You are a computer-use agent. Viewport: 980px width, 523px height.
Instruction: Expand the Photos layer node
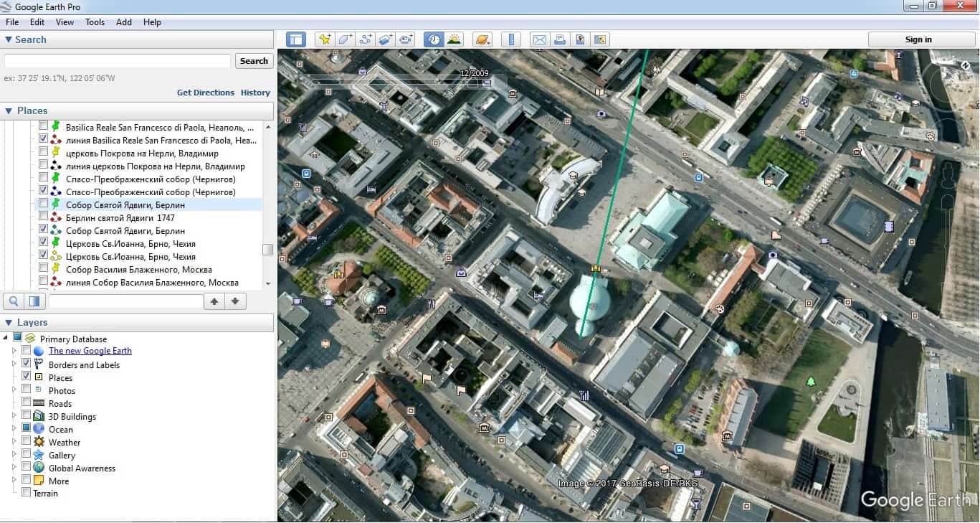coord(14,390)
